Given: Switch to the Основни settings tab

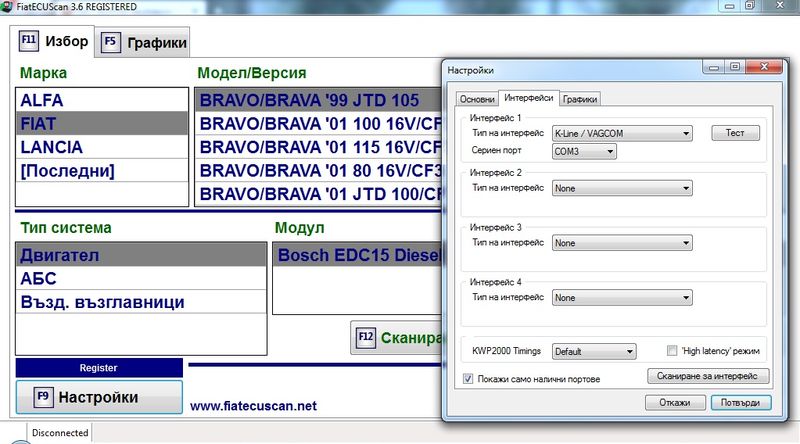Looking at the screenshot, I should 476,98.
